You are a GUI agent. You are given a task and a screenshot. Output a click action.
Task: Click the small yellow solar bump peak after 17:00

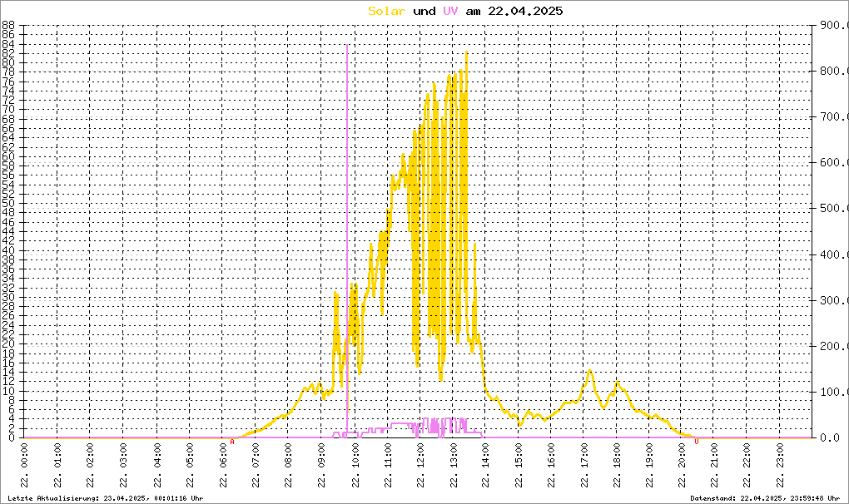[590, 371]
